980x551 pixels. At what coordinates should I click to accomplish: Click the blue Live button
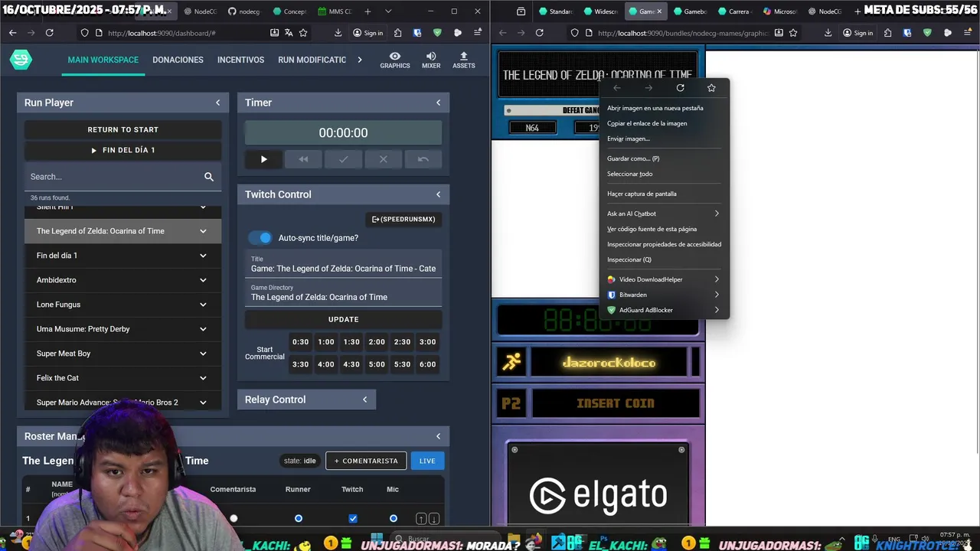[x=427, y=461]
